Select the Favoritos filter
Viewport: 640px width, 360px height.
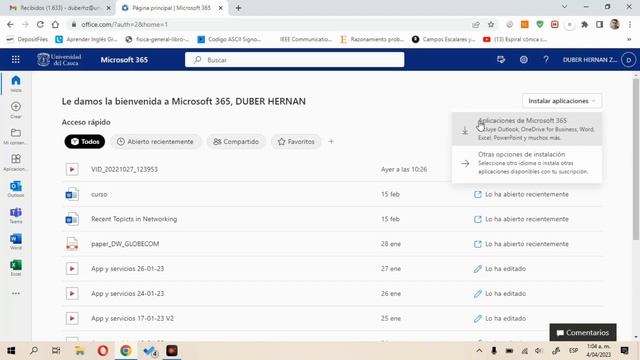coord(296,142)
